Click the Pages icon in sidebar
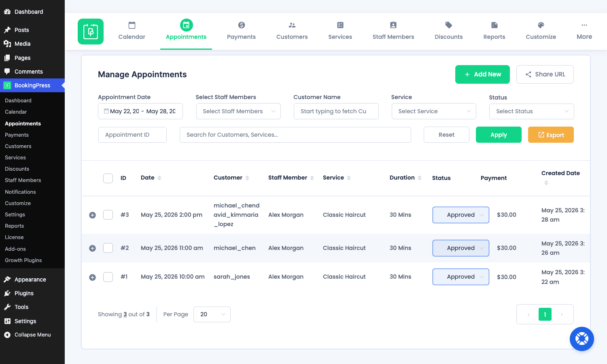 coord(7,58)
